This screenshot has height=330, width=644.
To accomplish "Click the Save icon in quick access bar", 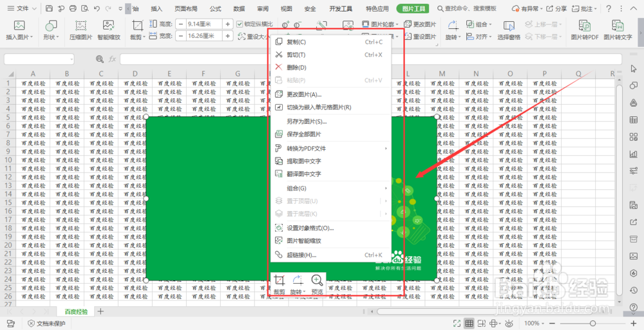I will [x=50, y=8].
